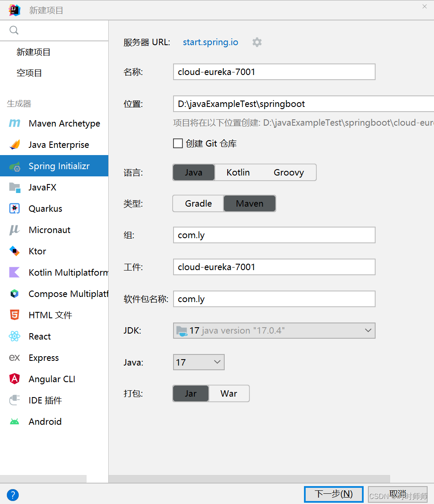The height and width of the screenshot is (504, 434).
Task: Select Jar packaging
Action: pos(191,393)
